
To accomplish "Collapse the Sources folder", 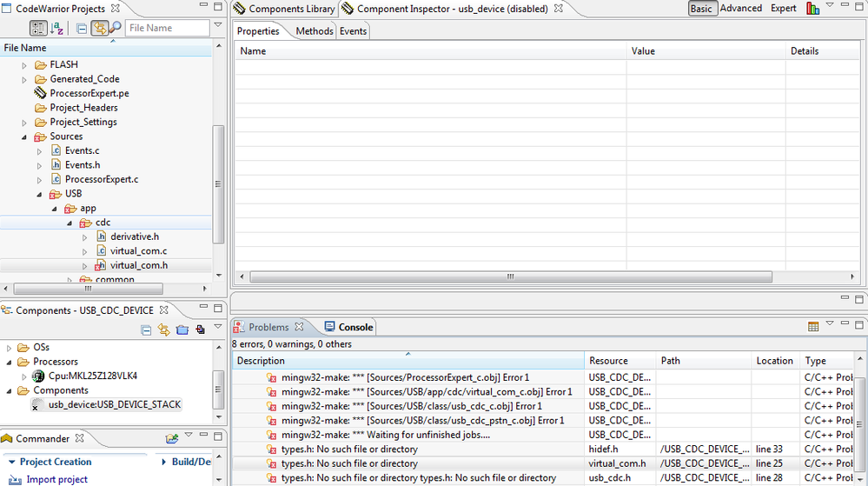I will point(24,136).
